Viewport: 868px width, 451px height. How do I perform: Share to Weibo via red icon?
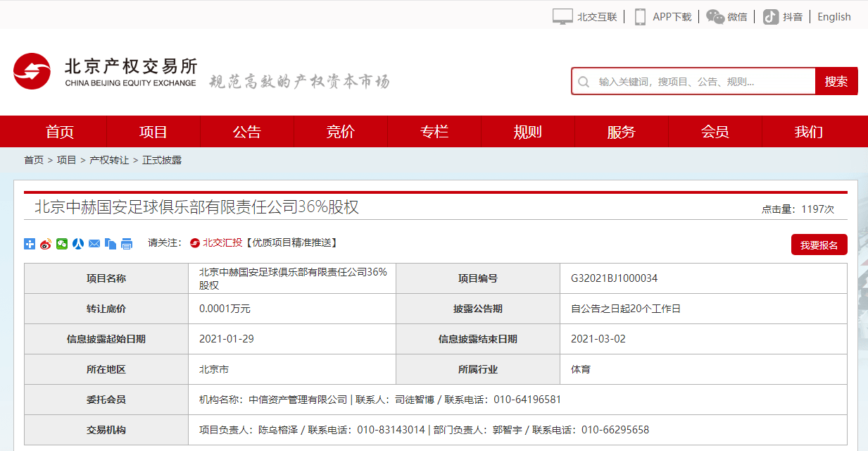[x=46, y=244]
